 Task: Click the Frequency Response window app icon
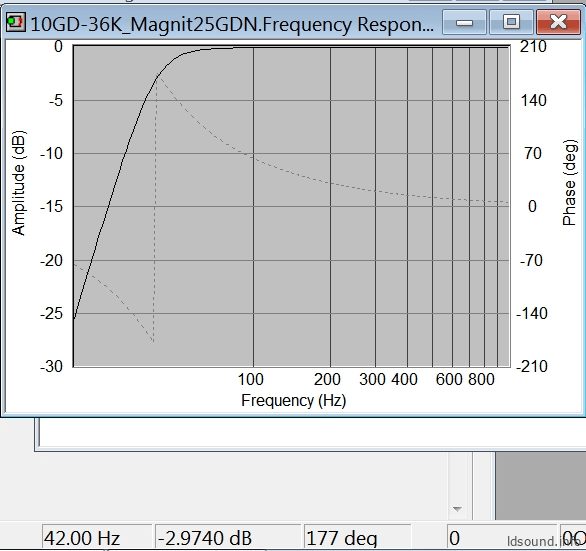click(x=16, y=22)
